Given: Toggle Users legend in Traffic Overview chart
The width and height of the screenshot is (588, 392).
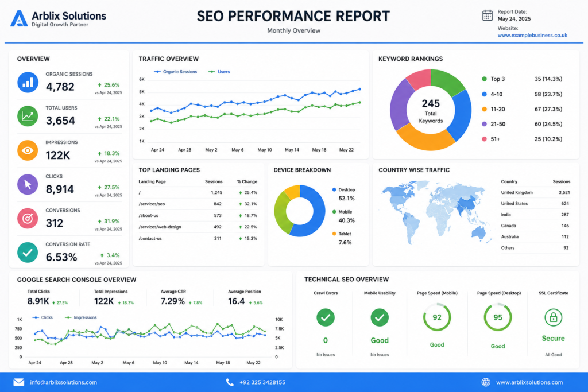Looking at the screenshot, I should coord(219,72).
